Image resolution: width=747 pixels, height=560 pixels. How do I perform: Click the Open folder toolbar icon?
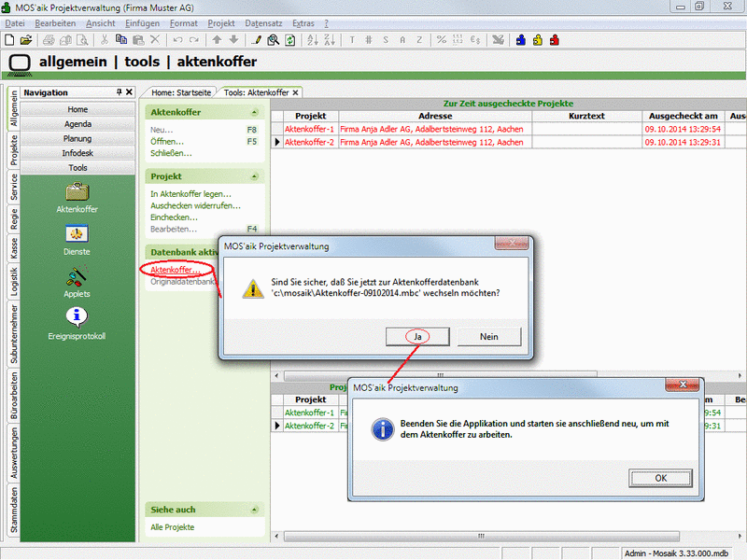26,40
